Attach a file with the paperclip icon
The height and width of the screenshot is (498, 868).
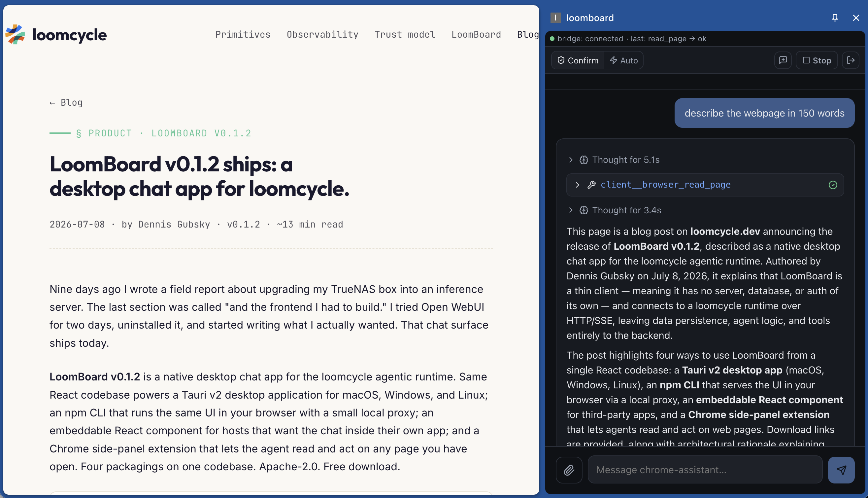(569, 470)
